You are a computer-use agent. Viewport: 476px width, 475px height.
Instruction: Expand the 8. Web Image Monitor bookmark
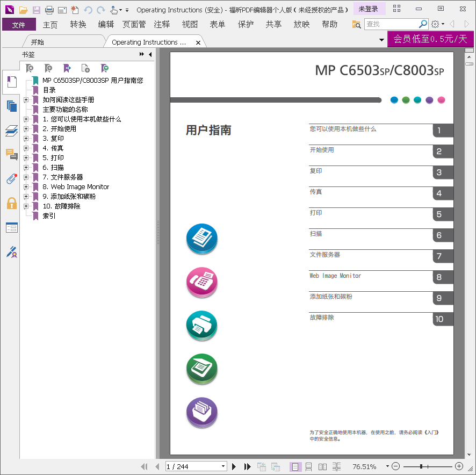26,187
